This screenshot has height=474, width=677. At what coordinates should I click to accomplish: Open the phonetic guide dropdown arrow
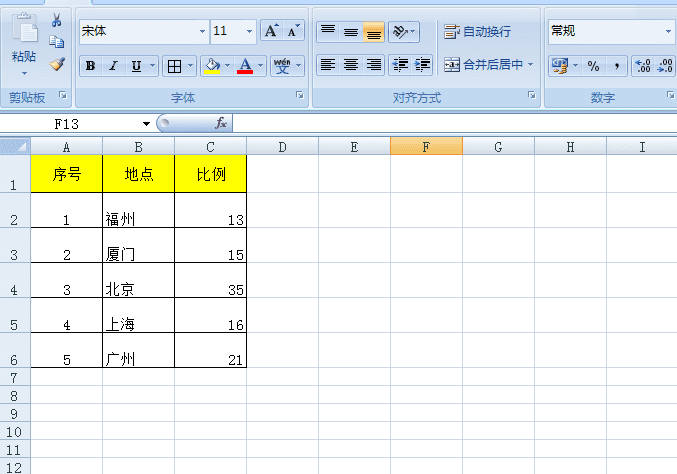click(298, 66)
